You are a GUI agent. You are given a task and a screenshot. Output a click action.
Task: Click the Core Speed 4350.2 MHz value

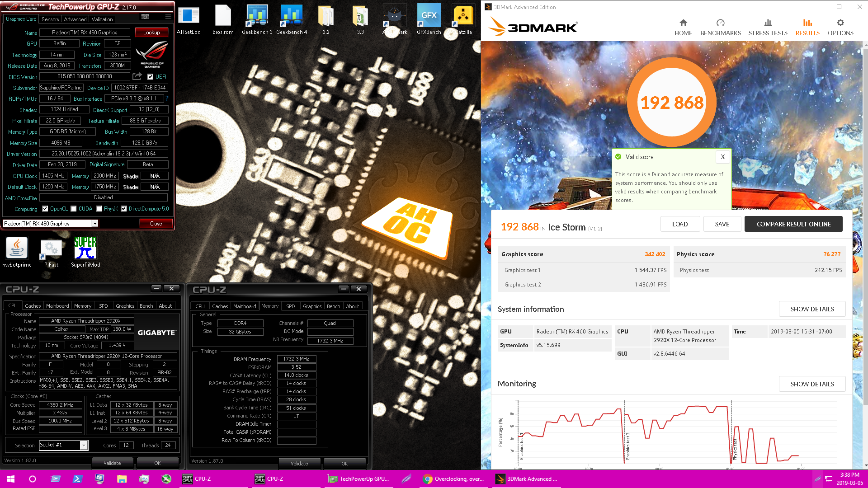tap(60, 405)
